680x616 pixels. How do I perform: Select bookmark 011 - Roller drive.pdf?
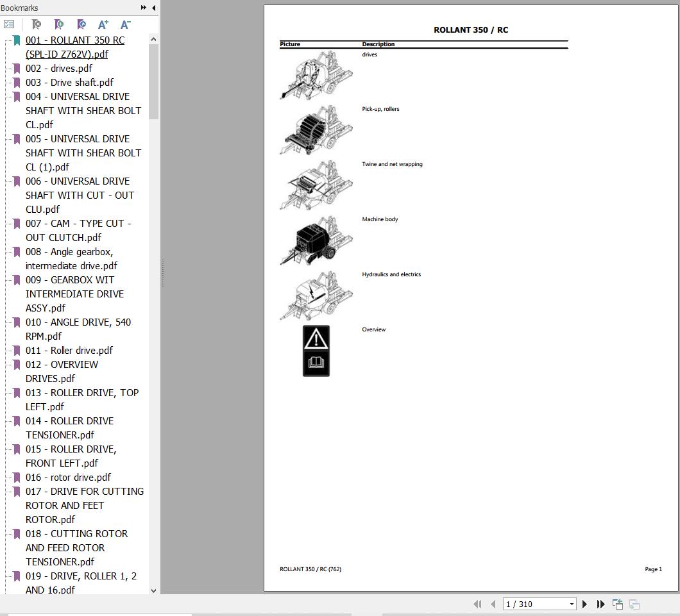coord(69,351)
